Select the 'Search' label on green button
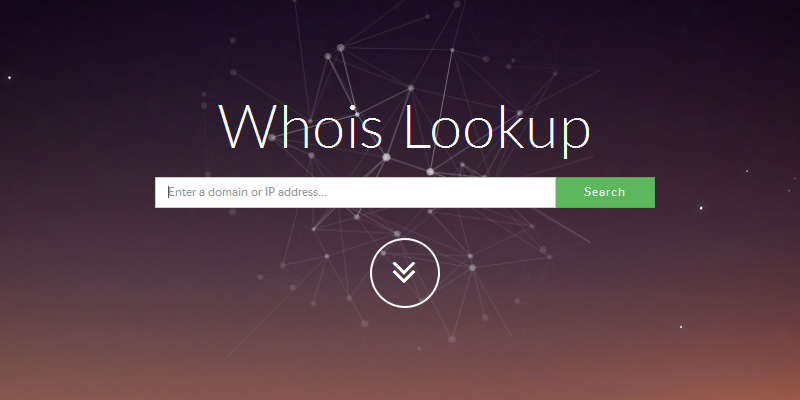The width and height of the screenshot is (800, 400). (x=605, y=192)
